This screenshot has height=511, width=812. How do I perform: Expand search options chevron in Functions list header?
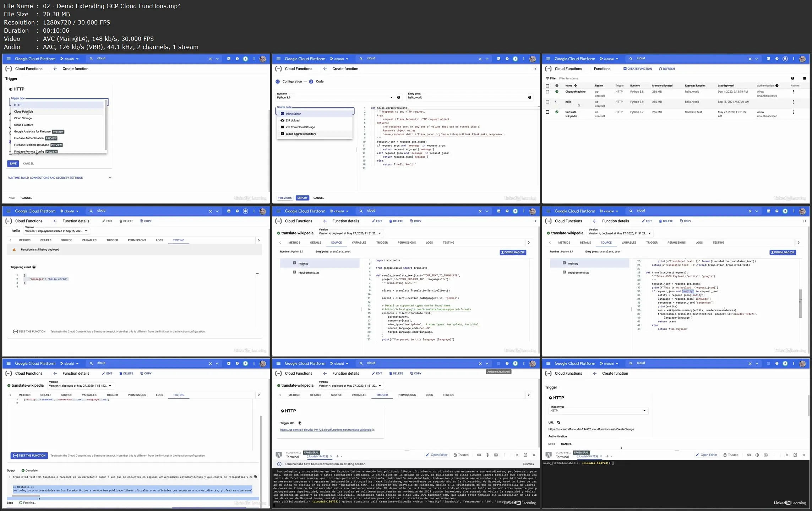coord(757,59)
